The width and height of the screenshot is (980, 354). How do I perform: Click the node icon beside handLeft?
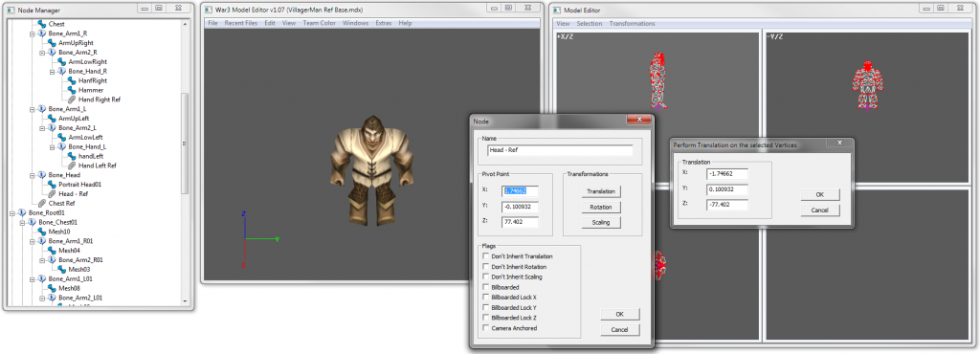click(72, 156)
